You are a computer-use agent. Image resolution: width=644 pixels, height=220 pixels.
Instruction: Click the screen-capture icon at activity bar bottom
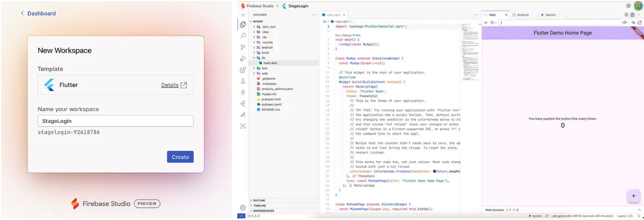click(243, 126)
